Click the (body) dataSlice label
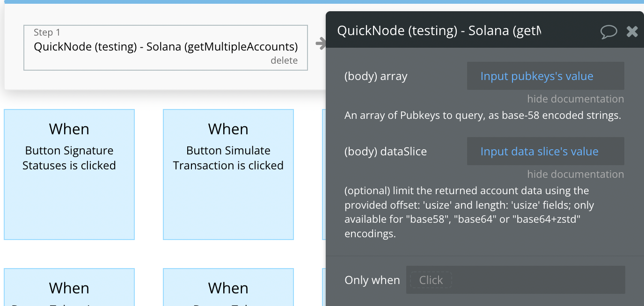Viewport: 644px width, 306px height. click(386, 152)
